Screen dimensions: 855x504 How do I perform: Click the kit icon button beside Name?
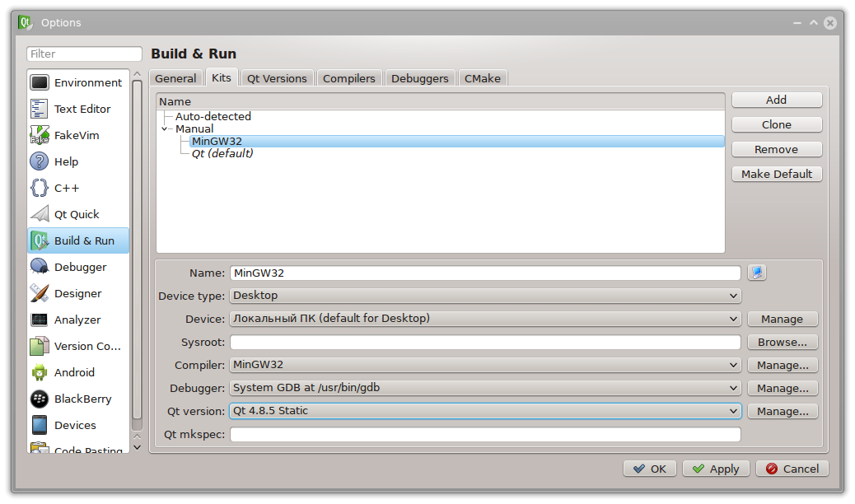[756, 273]
